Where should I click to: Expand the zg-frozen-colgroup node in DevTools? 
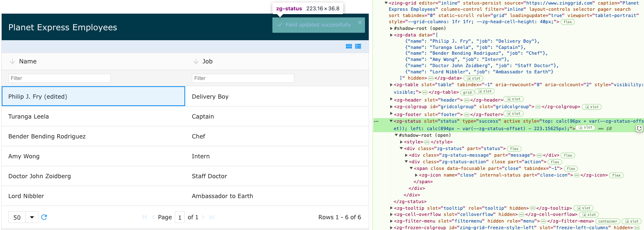pos(391,228)
